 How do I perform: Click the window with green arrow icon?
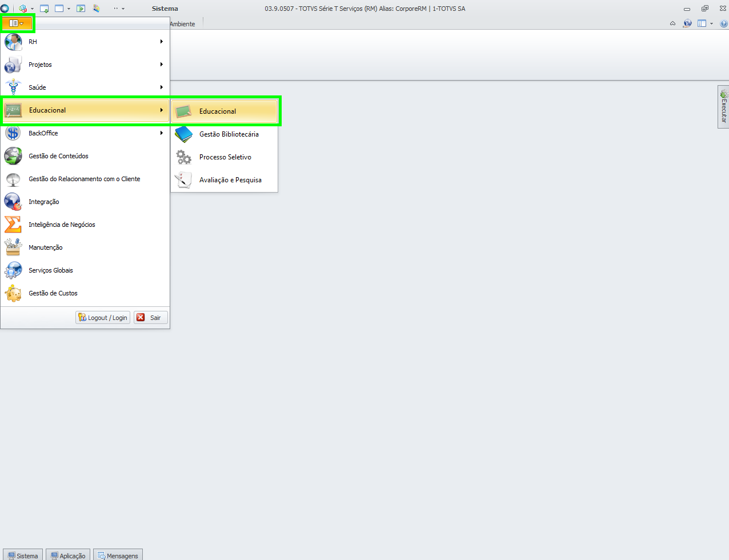[44, 9]
